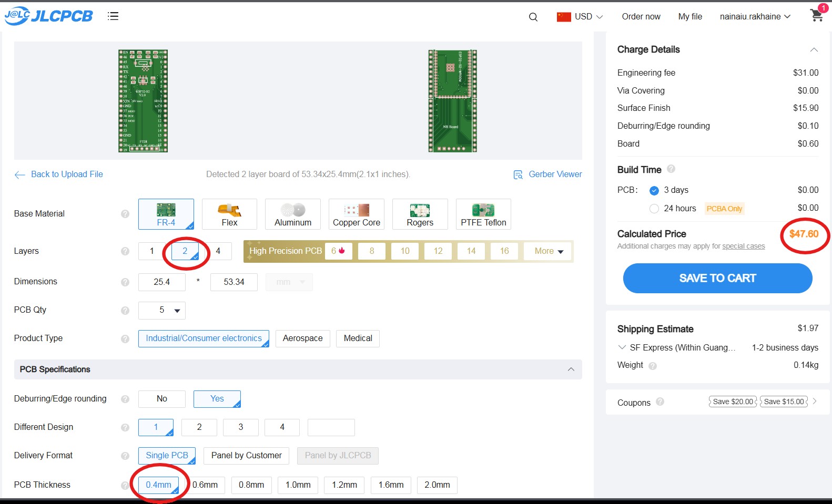832x504 pixels.
Task: Go Back to Upload File
Action: 67,174
